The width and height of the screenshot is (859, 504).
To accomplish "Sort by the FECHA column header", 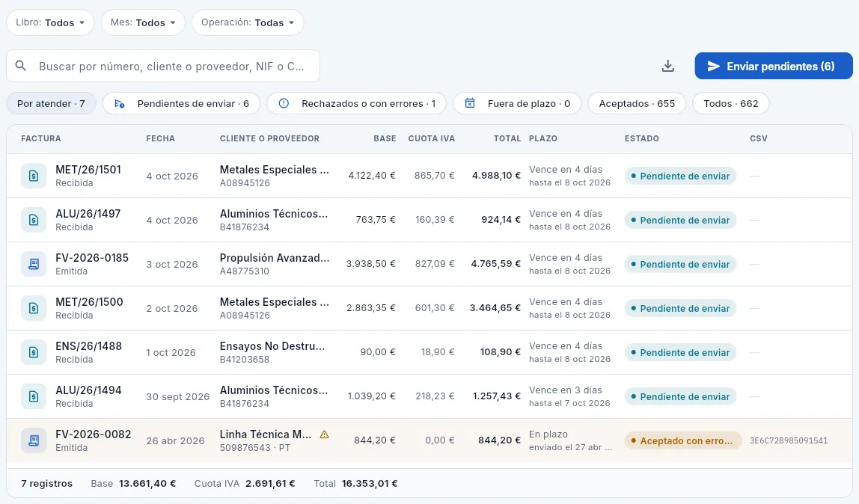I will pyautogui.click(x=161, y=138).
